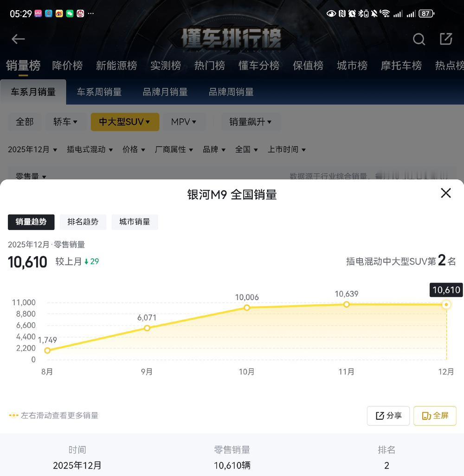Tap the October 10,006 chart point
The width and height of the screenshot is (464, 476).
pos(246,308)
